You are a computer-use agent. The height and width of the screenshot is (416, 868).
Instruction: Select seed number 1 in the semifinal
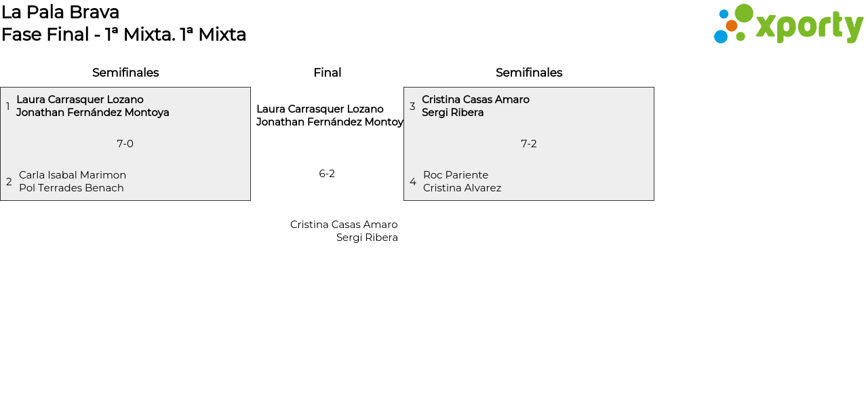(x=8, y=107)
